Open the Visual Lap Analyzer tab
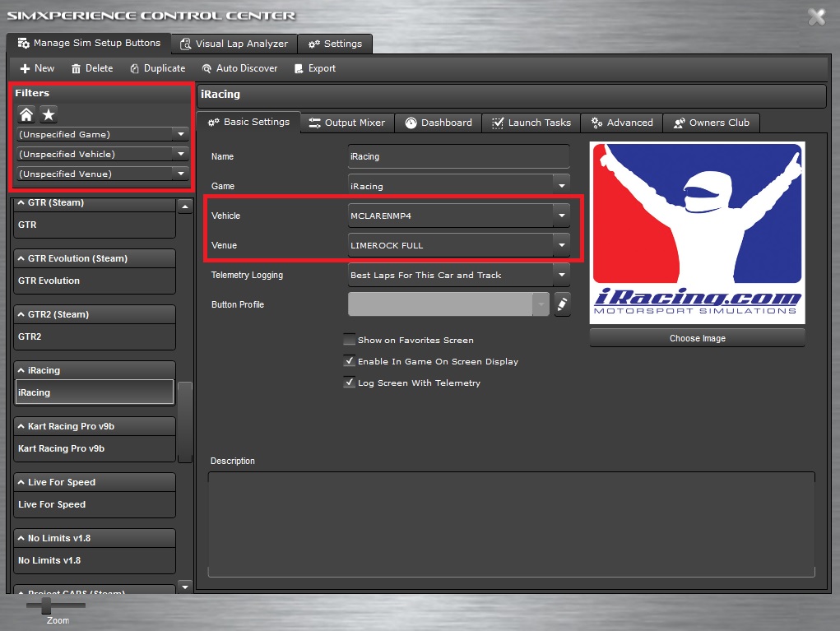 coord(234,44)
